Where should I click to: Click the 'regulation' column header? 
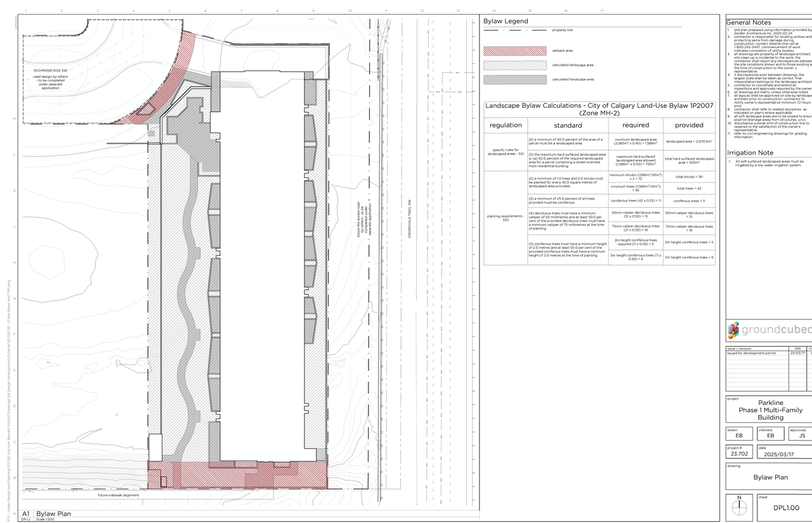tap(506, 125)
